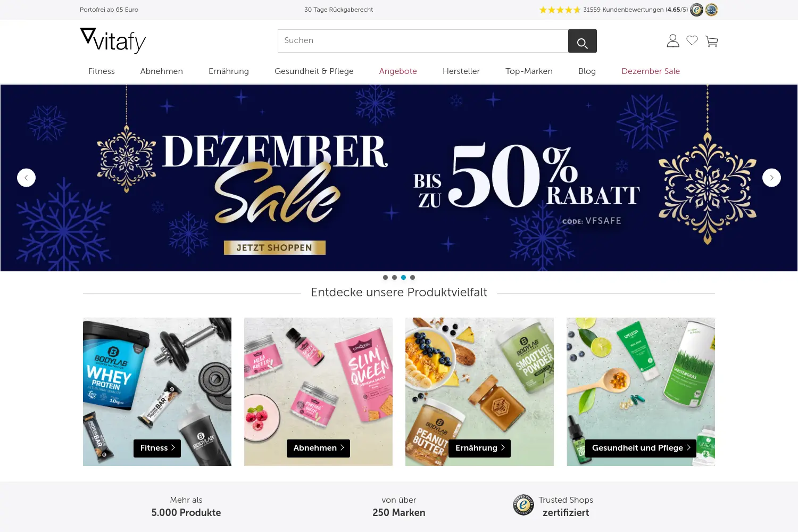Show next banner slide arrow
798x532 pixels.
pos(771,178)
